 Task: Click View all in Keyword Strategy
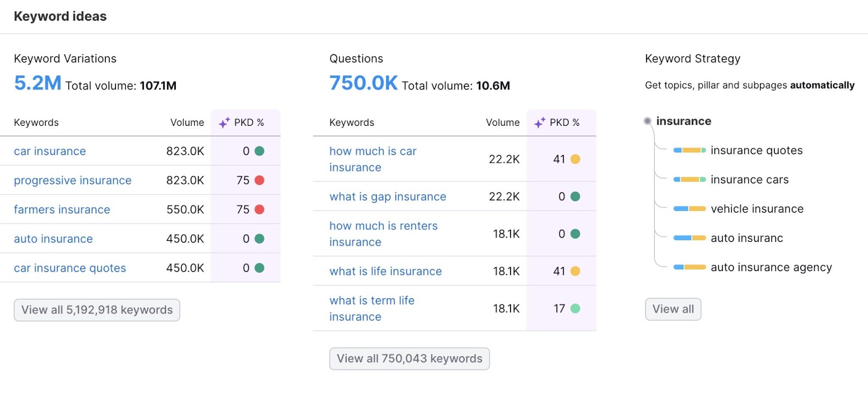point(673,309)
